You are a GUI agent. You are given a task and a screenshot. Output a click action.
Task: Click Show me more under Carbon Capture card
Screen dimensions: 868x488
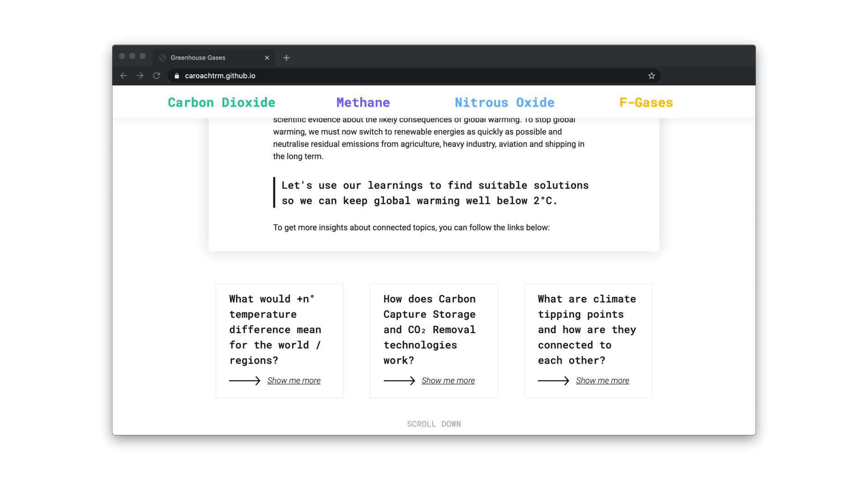[448, 380]
